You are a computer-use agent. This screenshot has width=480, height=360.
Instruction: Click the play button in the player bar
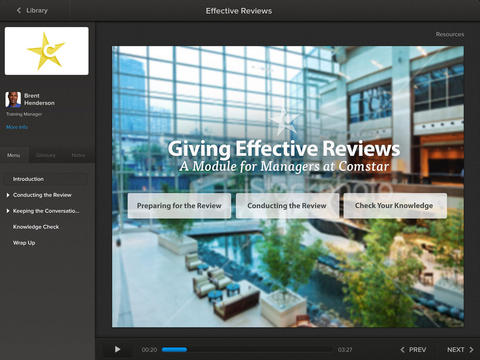(x=117, y=349)
